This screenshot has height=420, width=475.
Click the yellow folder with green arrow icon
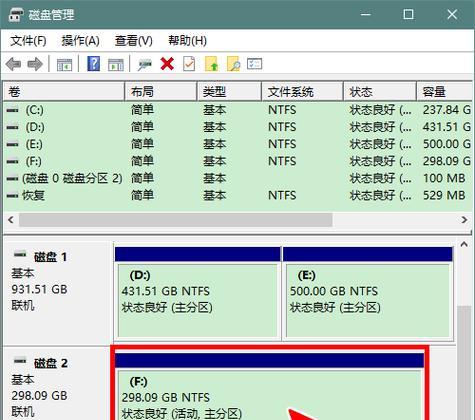(x=211, y=64)
